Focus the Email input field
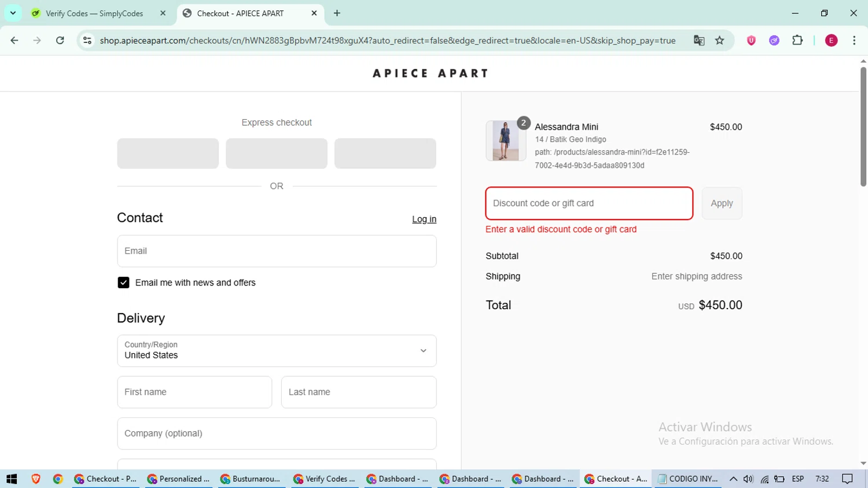 click(277, 251)
